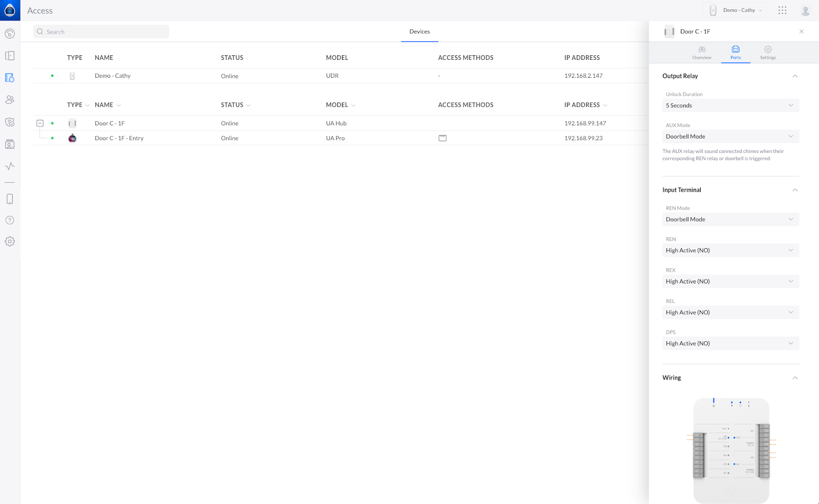The width and height of the screenshot is (819, 504).
Task: Click the visitor ID card sidebar icon
Action: point(10,144)
